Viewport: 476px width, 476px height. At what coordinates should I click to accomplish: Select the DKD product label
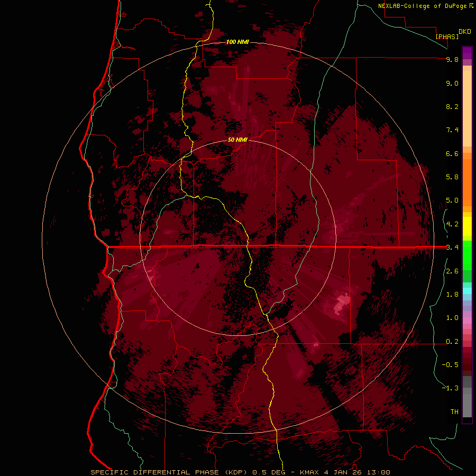click(464, 32)
